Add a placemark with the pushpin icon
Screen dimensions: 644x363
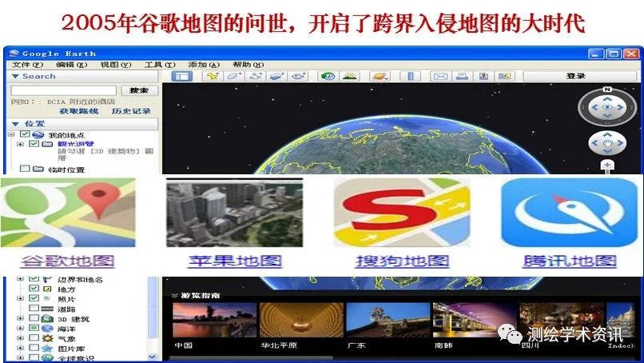213,77
